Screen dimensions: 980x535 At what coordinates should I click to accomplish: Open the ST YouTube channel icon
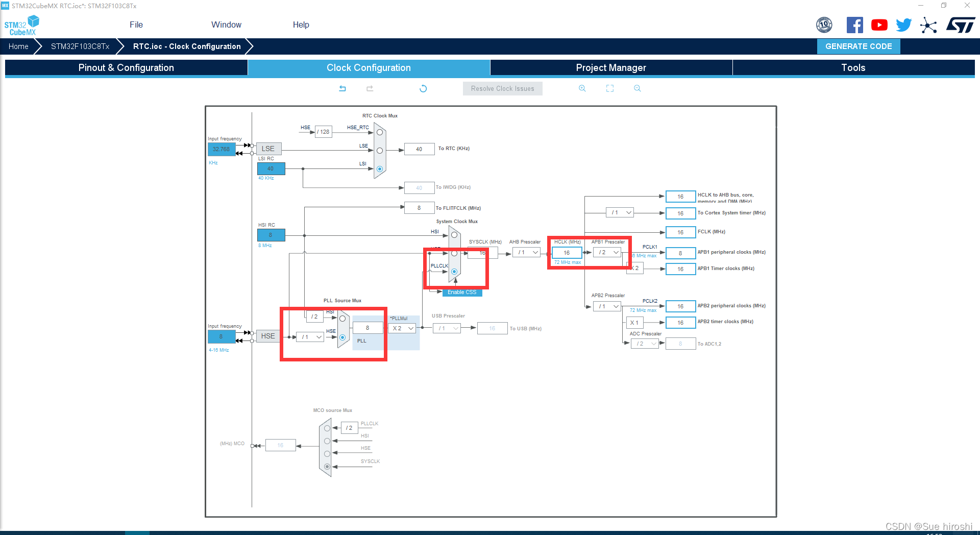[879, 25]
